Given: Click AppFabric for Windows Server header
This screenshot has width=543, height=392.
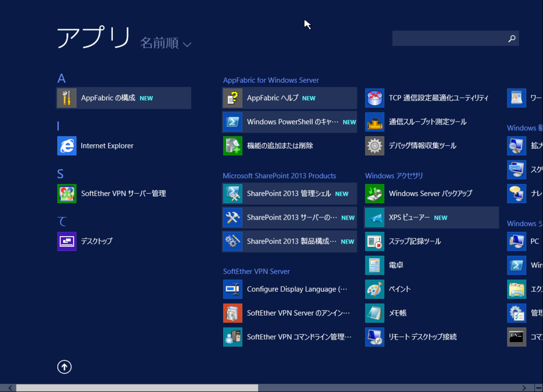Looking at the screenshot, I should click(x=271, y=80).
